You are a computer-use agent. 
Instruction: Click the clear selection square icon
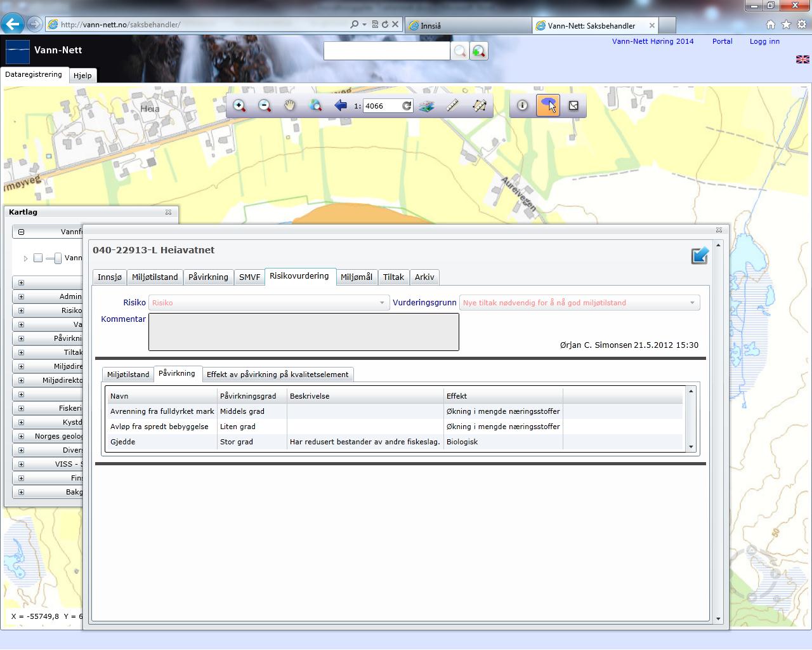573,105
